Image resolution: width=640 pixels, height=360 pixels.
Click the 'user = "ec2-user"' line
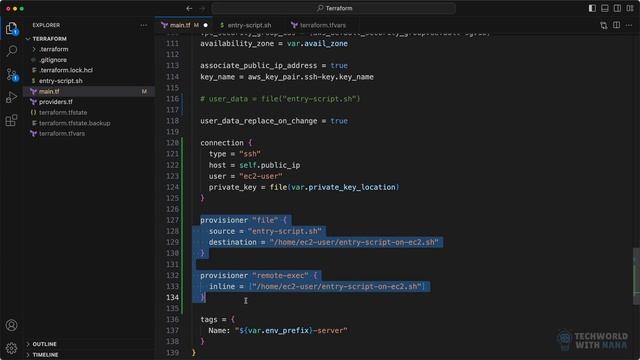click(245, 176)
